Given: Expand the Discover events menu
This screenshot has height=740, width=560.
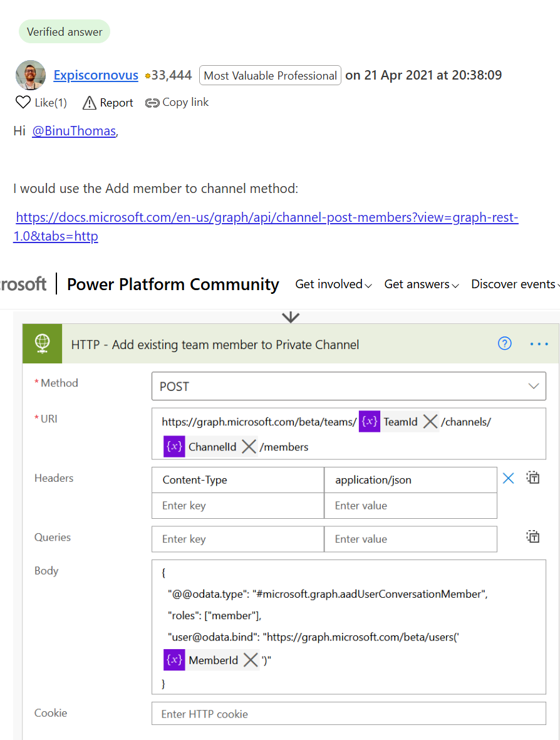Looking at the screenshot, I should (515, 284).
